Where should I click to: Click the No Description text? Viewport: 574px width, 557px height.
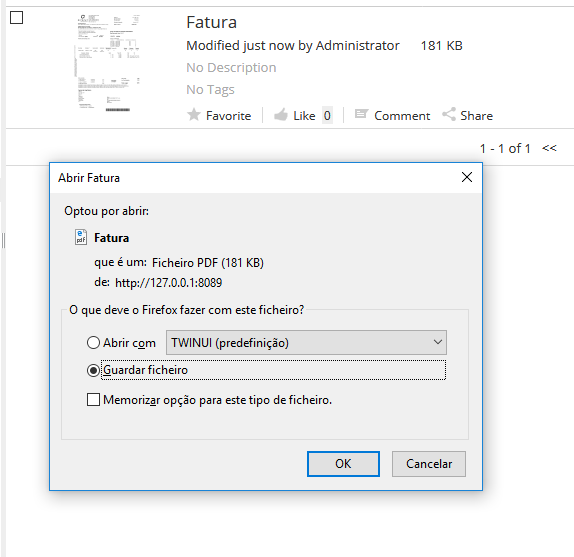tap(231, 68)
